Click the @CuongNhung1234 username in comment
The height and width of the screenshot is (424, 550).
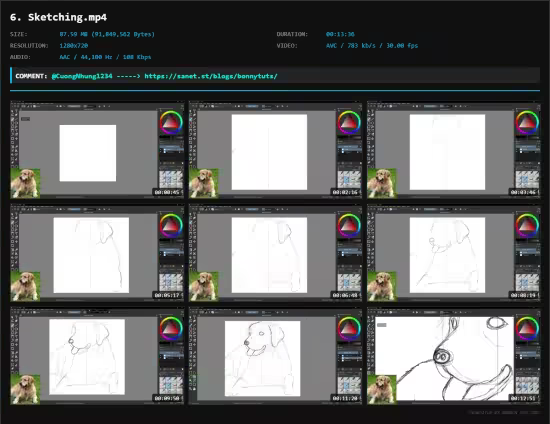click(82, 76)
